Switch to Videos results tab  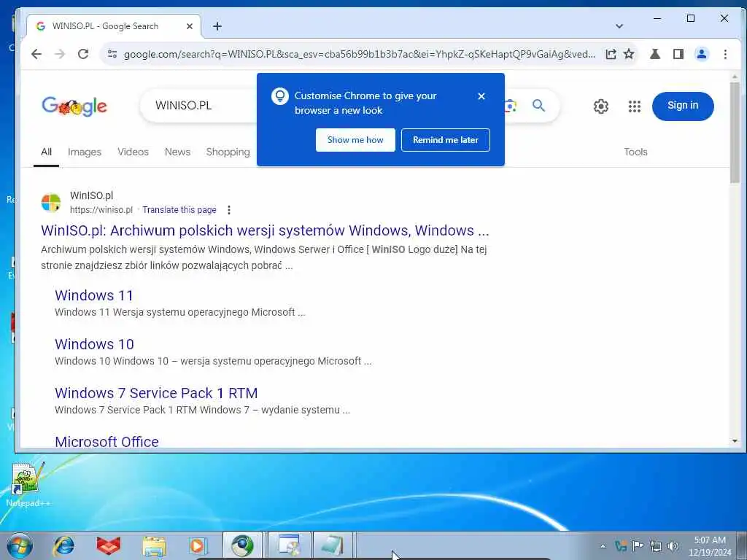pos(133,152)
